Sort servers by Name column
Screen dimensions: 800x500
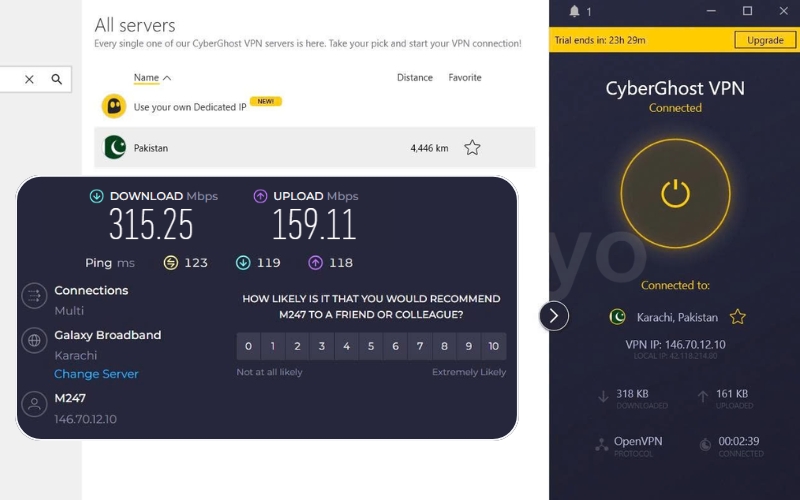click(x=152, y=78)
